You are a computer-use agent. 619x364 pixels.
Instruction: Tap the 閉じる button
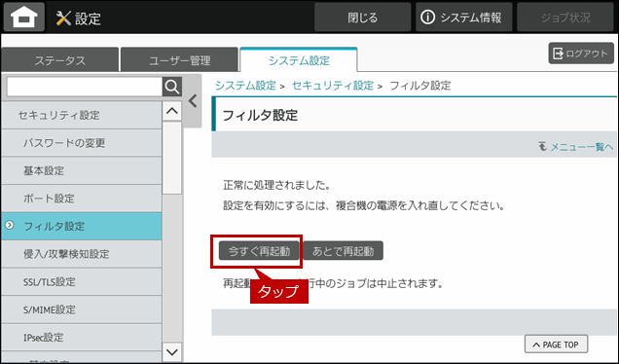(362, 18)
